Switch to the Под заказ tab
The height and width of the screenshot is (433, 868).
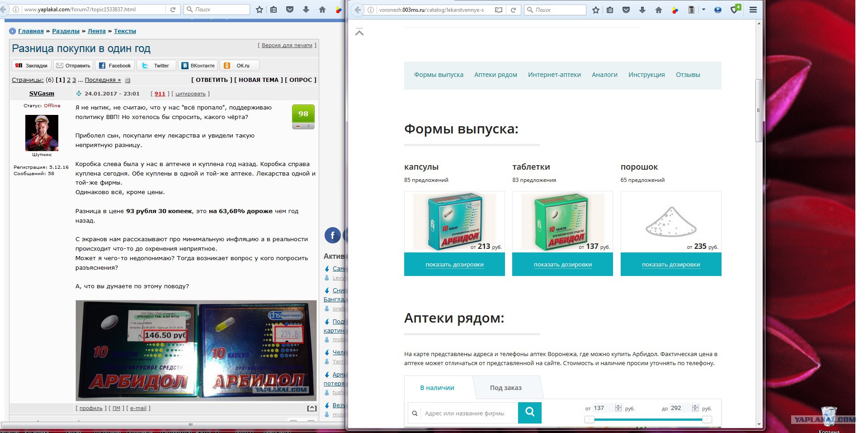(x=505, y=388)
